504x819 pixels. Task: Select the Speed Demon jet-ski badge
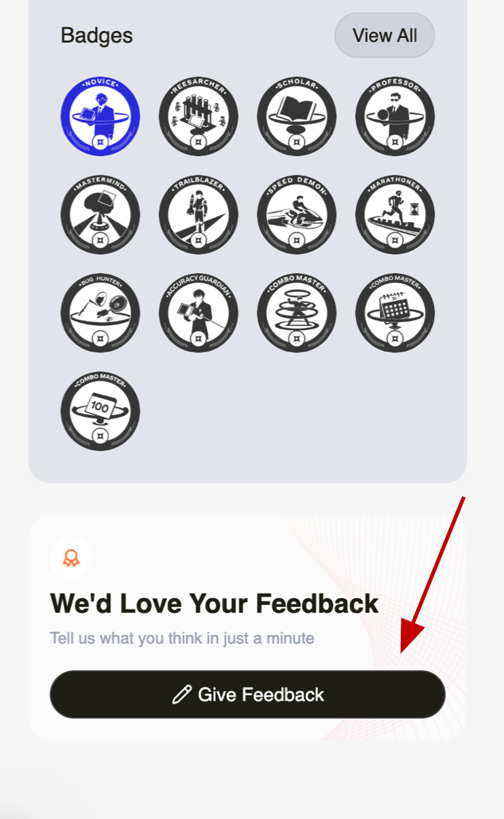[x=297, y=215]
